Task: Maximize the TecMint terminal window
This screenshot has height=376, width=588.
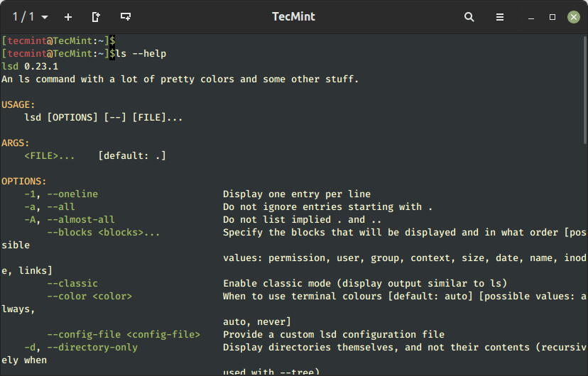Action: [x=552, y=17]
